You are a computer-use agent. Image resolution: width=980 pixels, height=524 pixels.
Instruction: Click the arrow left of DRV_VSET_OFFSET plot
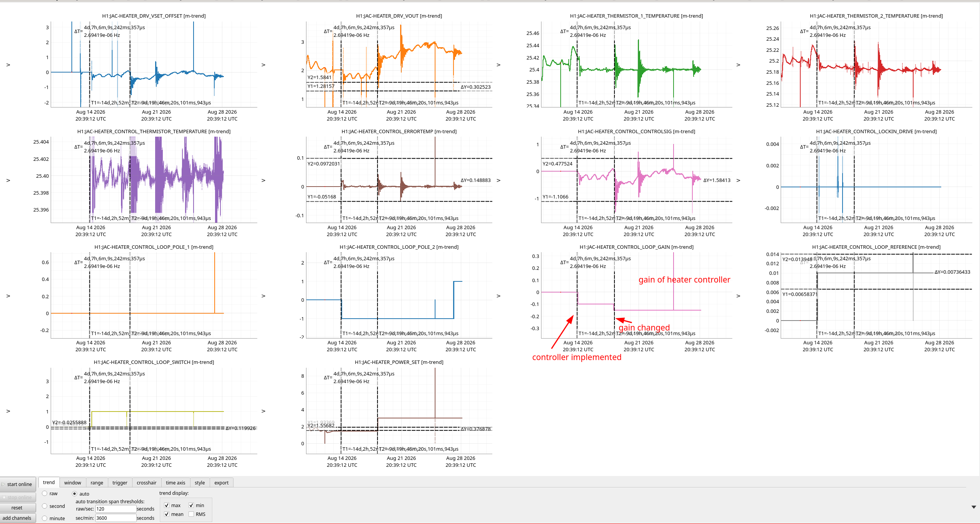[8, 65]
